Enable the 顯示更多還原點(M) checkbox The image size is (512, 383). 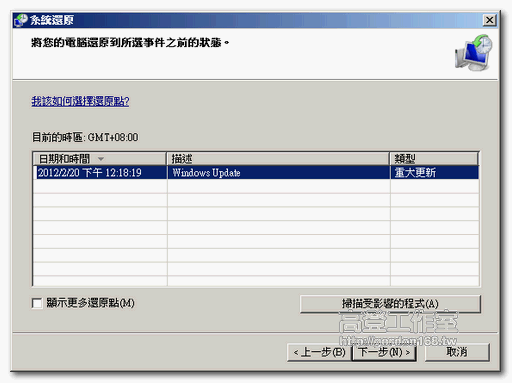pos(37,303)
